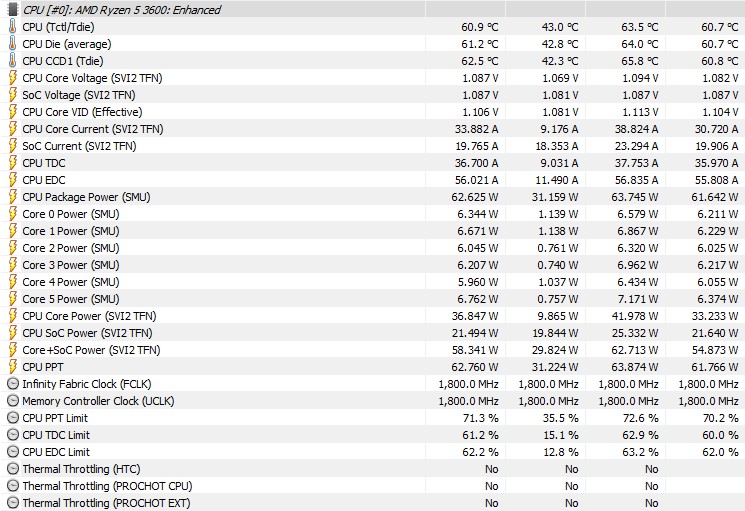Click circle icon for Thermal Throttling (HTC)

13,469
